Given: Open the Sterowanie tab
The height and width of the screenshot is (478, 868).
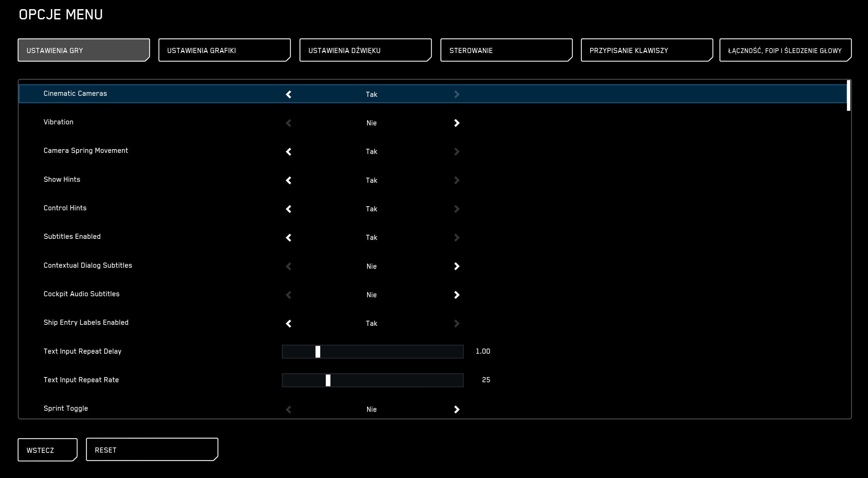Looking at the screenshot, I should (506, 50).
